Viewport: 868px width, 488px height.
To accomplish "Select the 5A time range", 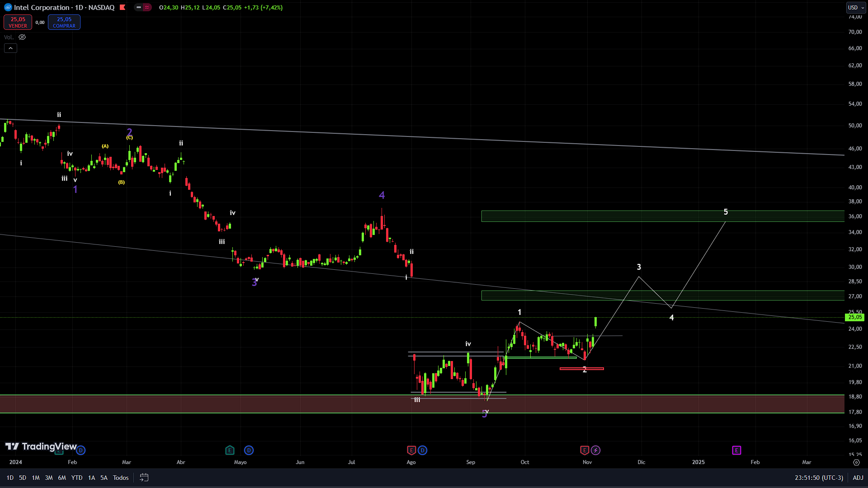I will tap(104, 478).
